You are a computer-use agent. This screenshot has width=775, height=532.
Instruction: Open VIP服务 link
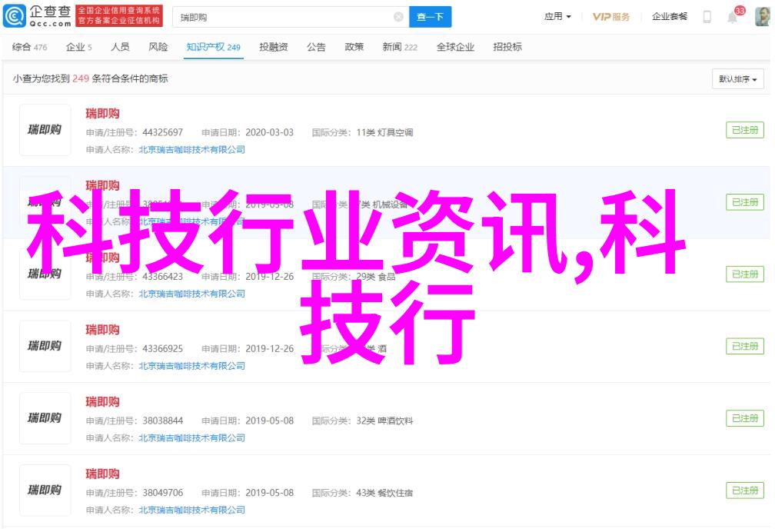click(611, 17)
